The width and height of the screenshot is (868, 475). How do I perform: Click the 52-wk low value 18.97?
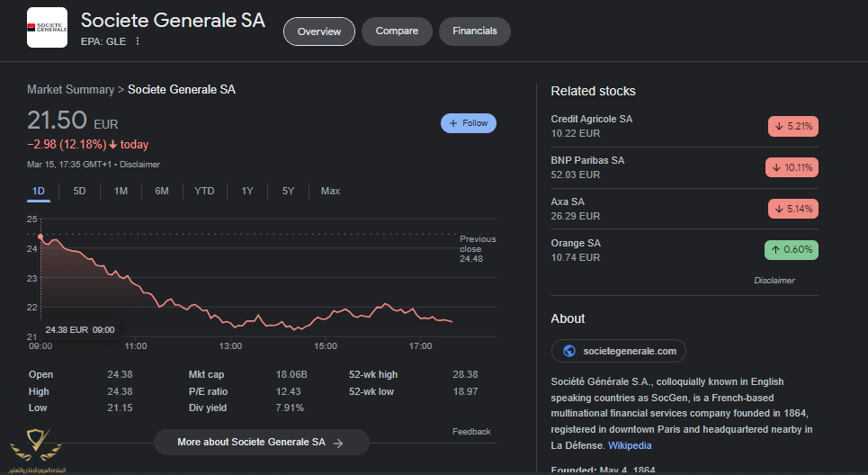[465, 391]
